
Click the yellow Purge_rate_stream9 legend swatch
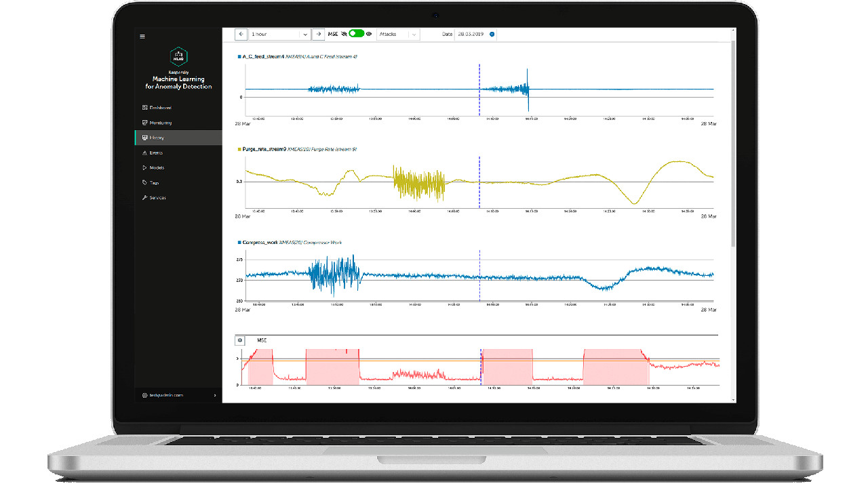[x=239, y=148]
